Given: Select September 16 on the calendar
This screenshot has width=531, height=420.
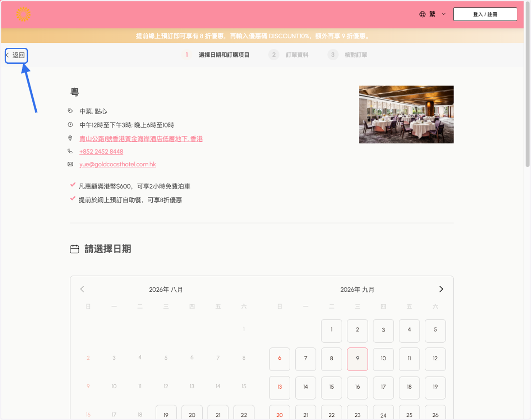Looking at the screenshot, I should pos(358,387).
